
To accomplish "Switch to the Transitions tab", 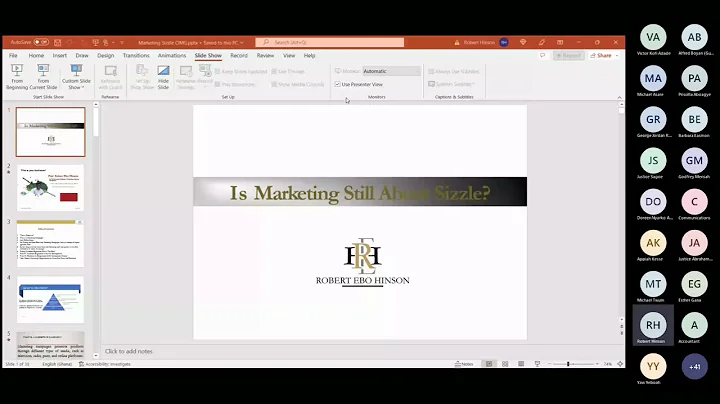I will [136, 56].
